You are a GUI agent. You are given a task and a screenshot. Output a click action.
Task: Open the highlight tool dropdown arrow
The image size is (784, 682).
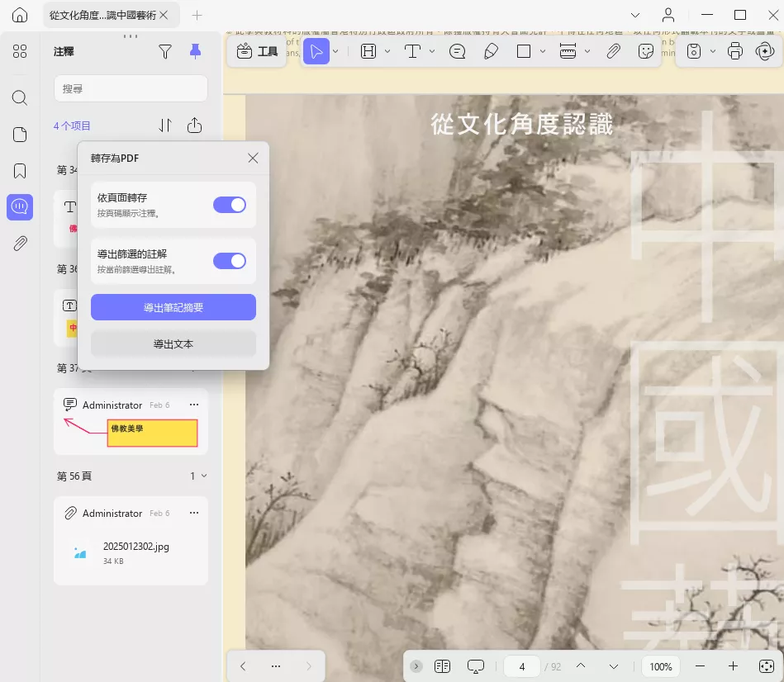point(387,51)
